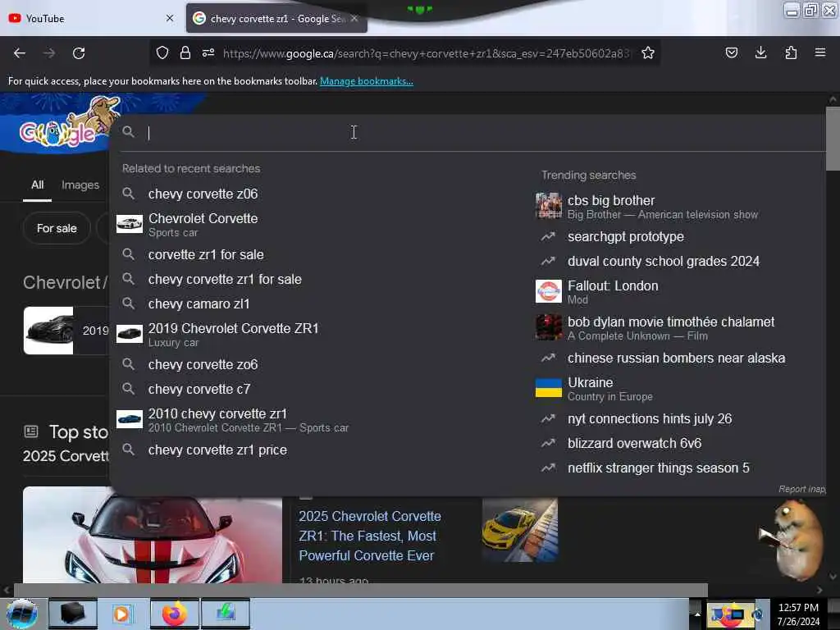The width and height of the screenshot is (840, 630).
Task: Reload the page with refresh icon
Action: click(x=79, y=53)
